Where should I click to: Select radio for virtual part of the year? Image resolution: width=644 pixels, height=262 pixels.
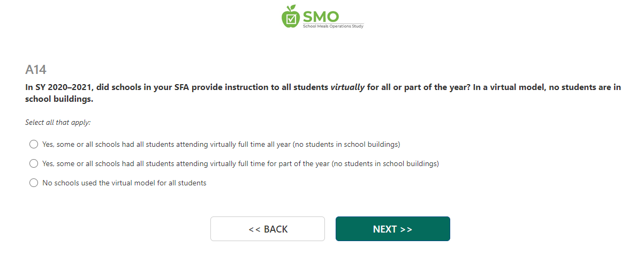[x=34, y=163]
